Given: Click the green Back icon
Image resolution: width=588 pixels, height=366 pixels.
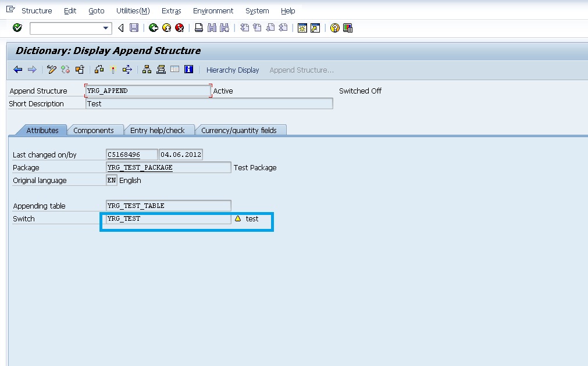Looking at the screenshot, I should (x=154, y=28).
